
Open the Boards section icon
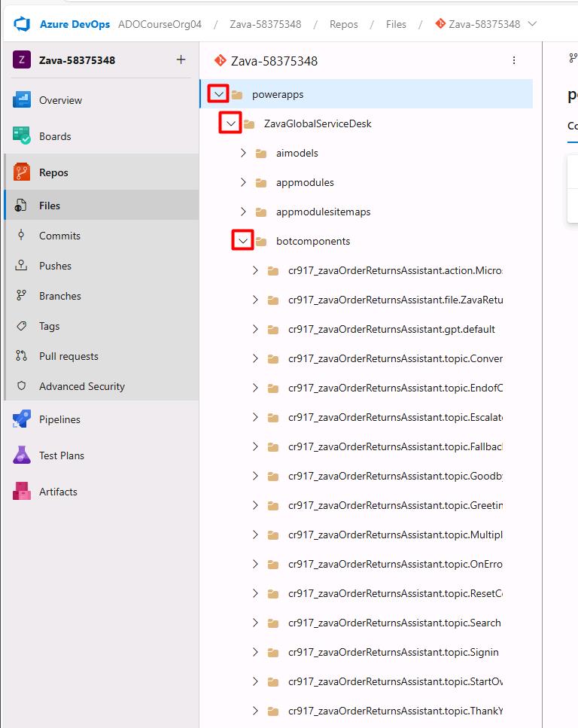21,136
